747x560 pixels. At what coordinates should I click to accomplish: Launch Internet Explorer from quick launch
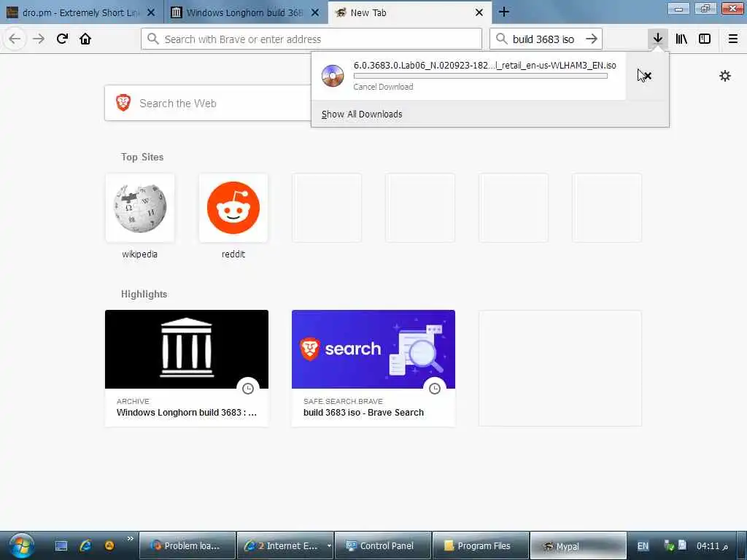85,545
